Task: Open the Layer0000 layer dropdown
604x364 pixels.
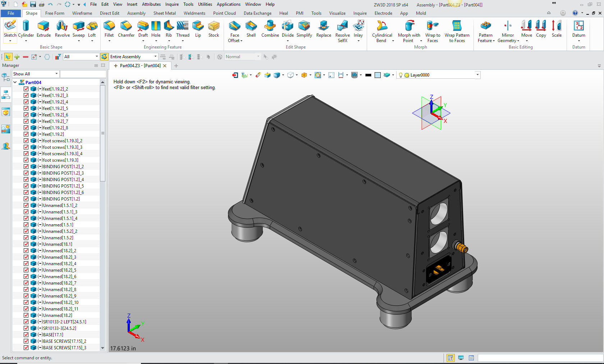Action: point(477,75)
